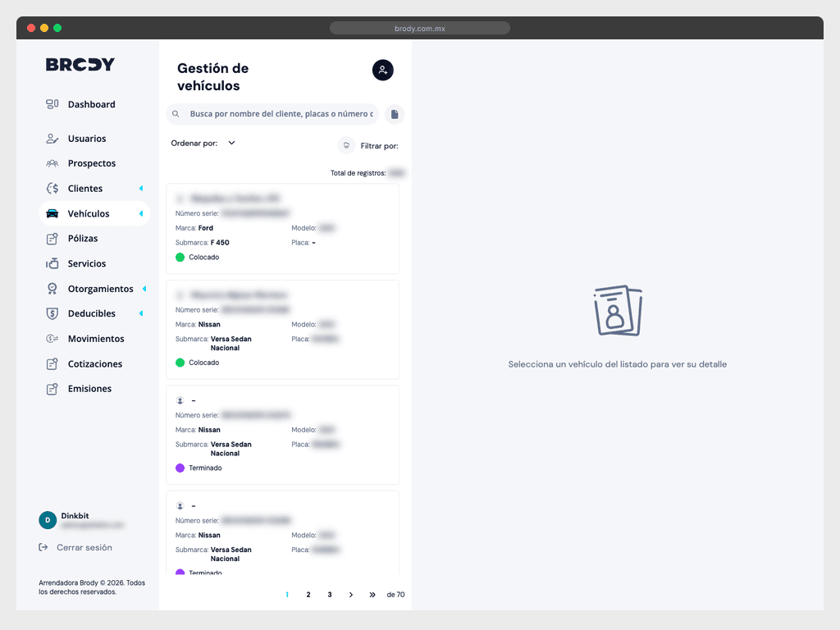Click the Filtrar por label

[379, 146]
